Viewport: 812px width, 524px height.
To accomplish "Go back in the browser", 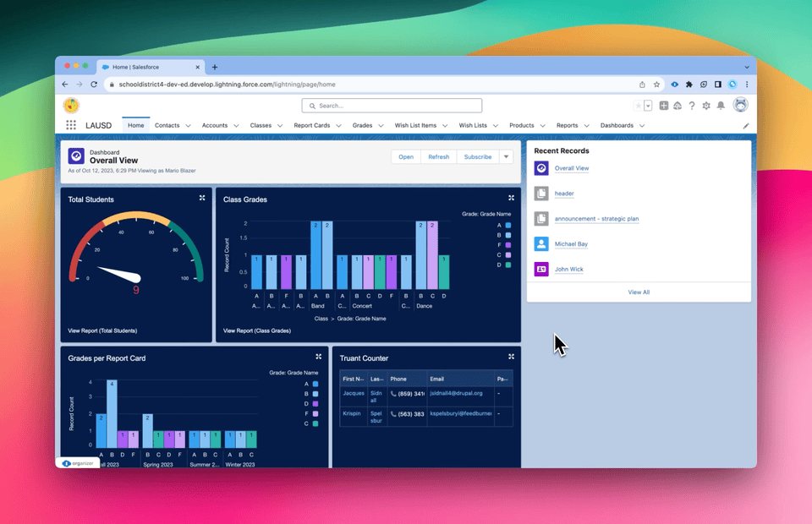I will point(65,85).
